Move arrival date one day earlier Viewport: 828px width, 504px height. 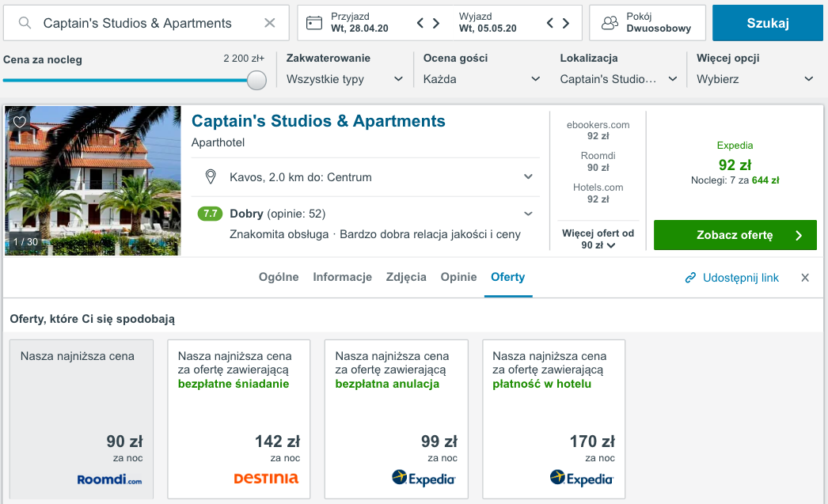420,23
